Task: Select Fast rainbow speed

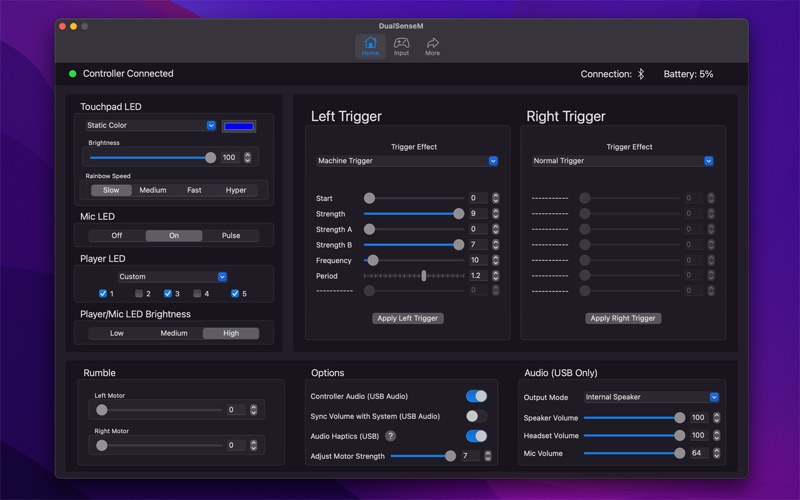Action: pyautogui.click(x=194, y=190)
